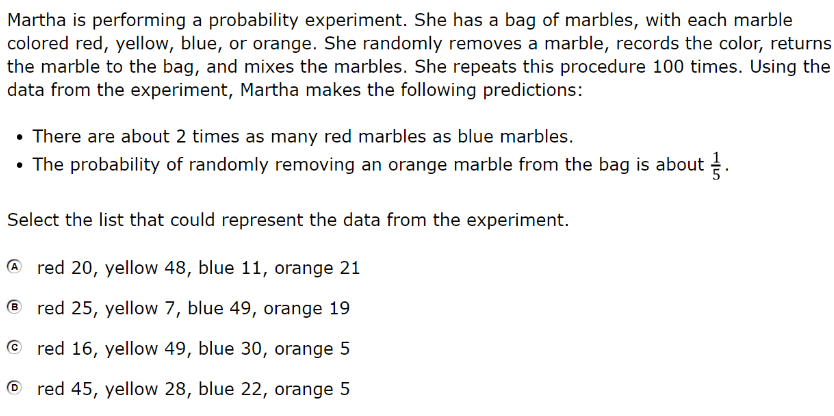Click answer text beginning 'red 20, yellow 48'
Image resolution: width=834 pixels, height=416 pixels.
point(198,268)
